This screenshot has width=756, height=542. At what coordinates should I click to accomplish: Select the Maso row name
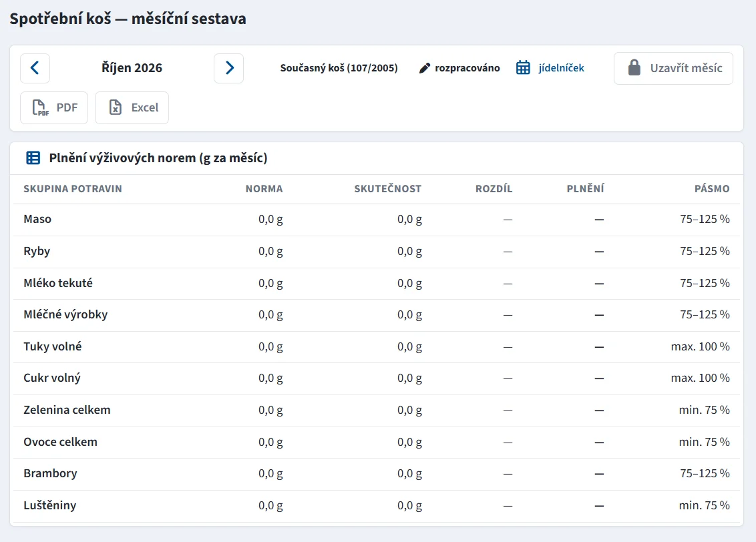37,219
